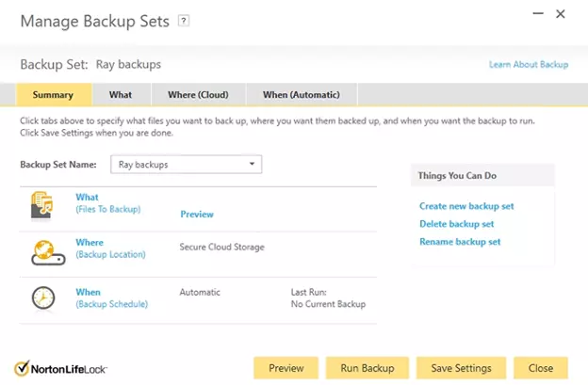588x385 pixels.
Task: Open the What tab
Action: tap(121, 94)
